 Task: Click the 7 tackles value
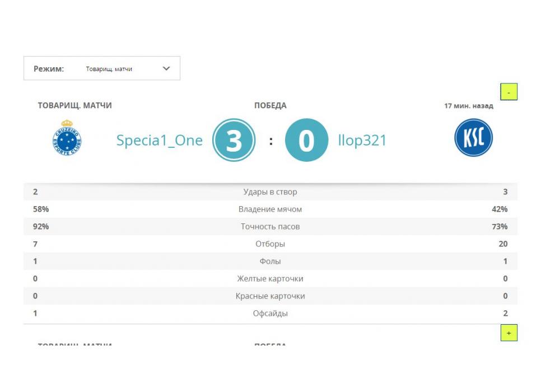(x=35, y=244)
